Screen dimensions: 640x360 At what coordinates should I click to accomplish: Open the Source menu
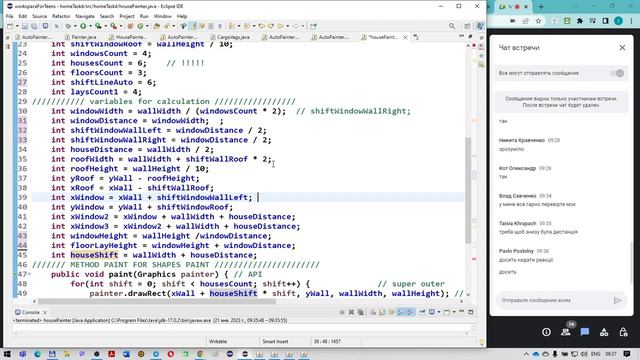point(40,16)
